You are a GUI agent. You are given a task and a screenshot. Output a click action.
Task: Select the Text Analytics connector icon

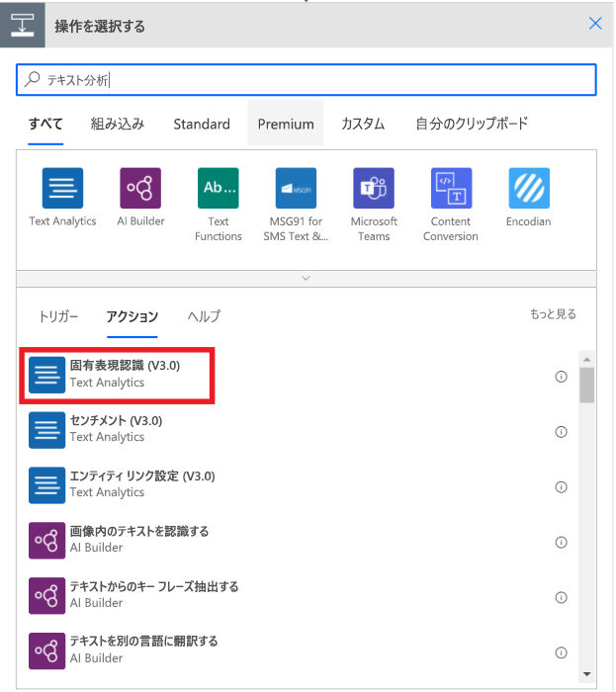pos(62,188)
